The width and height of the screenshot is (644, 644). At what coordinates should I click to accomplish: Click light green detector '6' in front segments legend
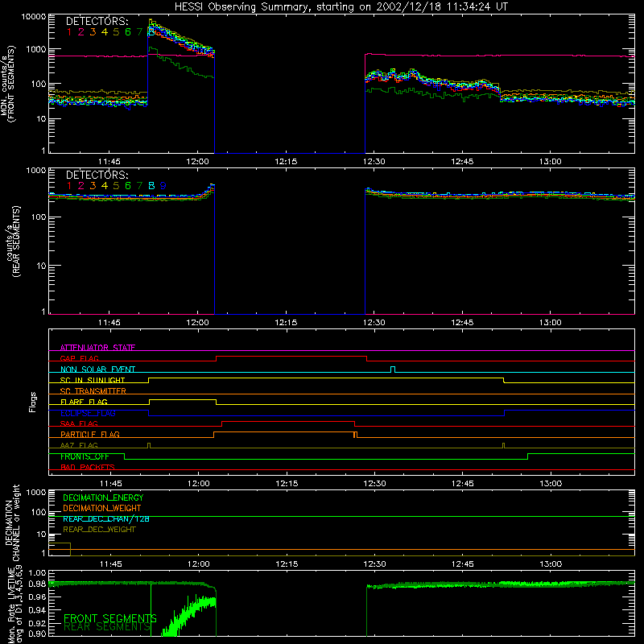128,32
